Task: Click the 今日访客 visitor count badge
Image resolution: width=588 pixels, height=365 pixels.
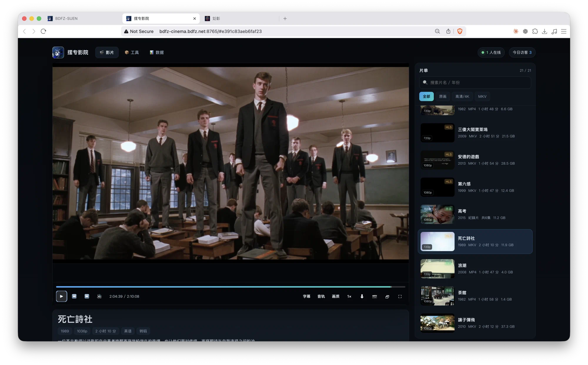Action: (522, 52)
